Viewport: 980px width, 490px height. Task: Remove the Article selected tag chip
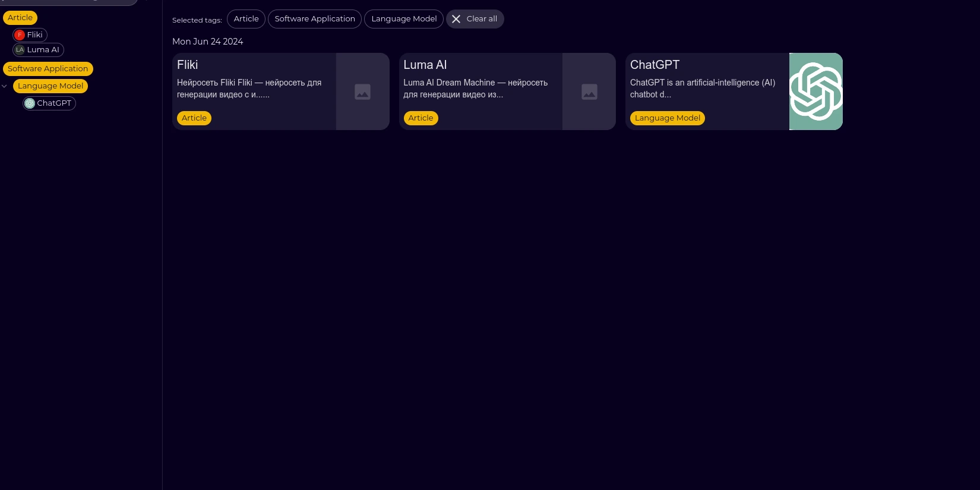point(246,19)
